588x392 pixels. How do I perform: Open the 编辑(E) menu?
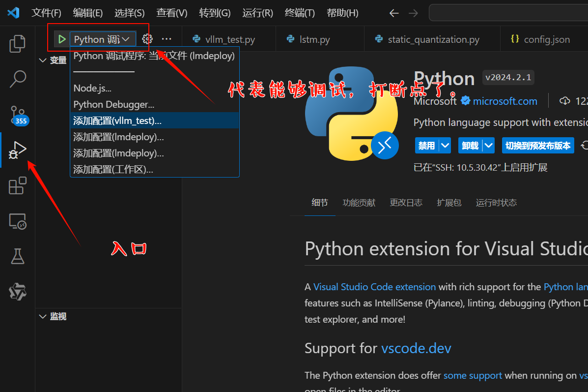88,13
